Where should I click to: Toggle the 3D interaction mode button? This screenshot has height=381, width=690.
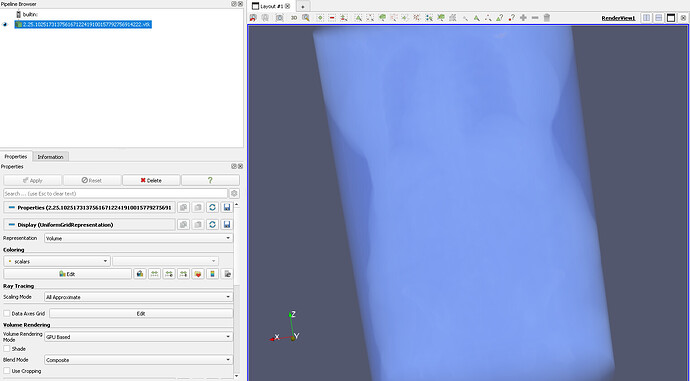[294, 18]
